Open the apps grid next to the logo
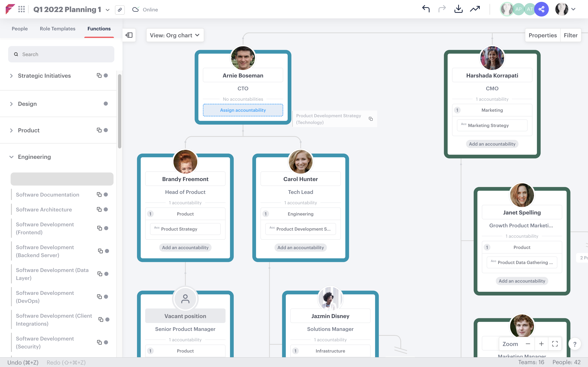This screenshot has width=588, height=367. coord(22,9)
